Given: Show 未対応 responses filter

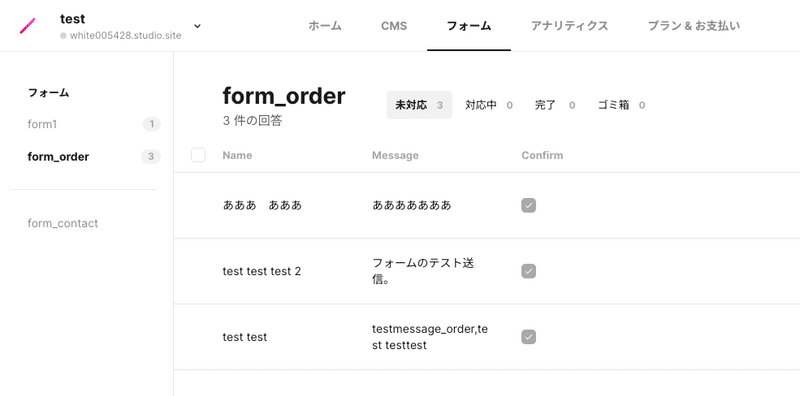Looking at the screenshot, I should pyautogui.click(x=419, y=105).
